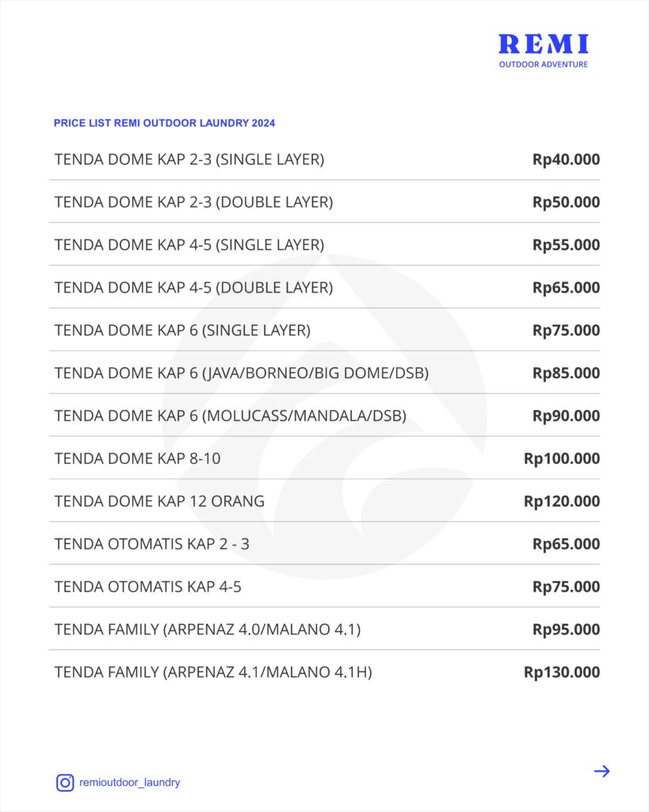Click the Rp130.000 price label
This screenshot has width=649, height=812.
tap(562, 672)
